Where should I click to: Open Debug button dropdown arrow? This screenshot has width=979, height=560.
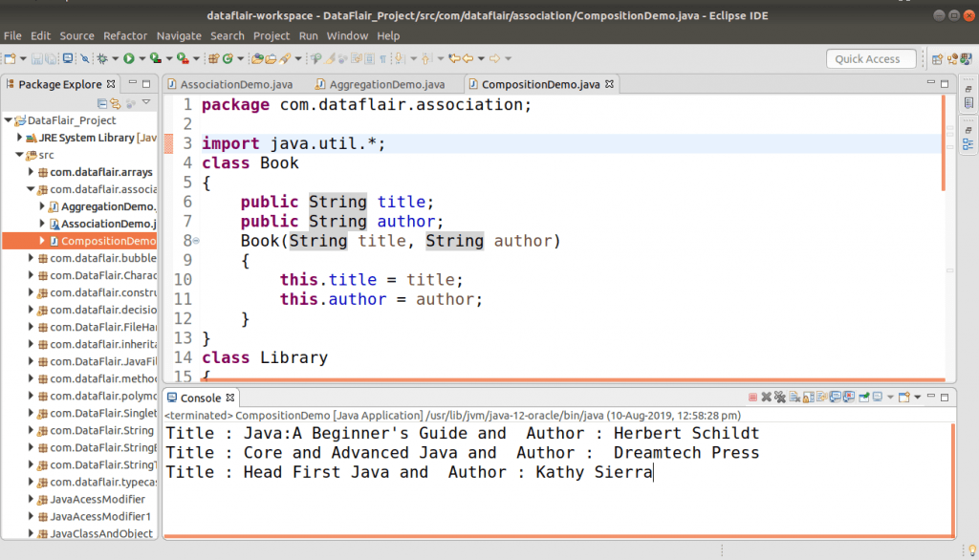click(115, 58)
